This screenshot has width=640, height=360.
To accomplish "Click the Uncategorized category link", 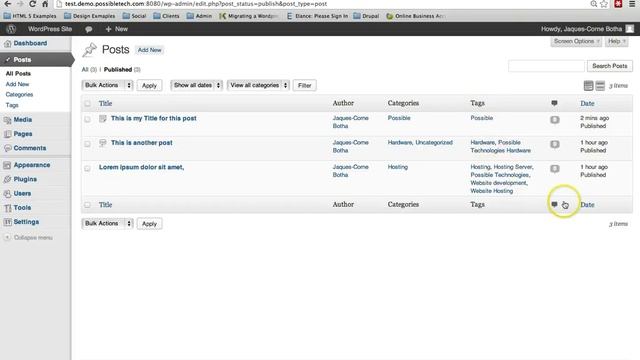I will point(434,143).
